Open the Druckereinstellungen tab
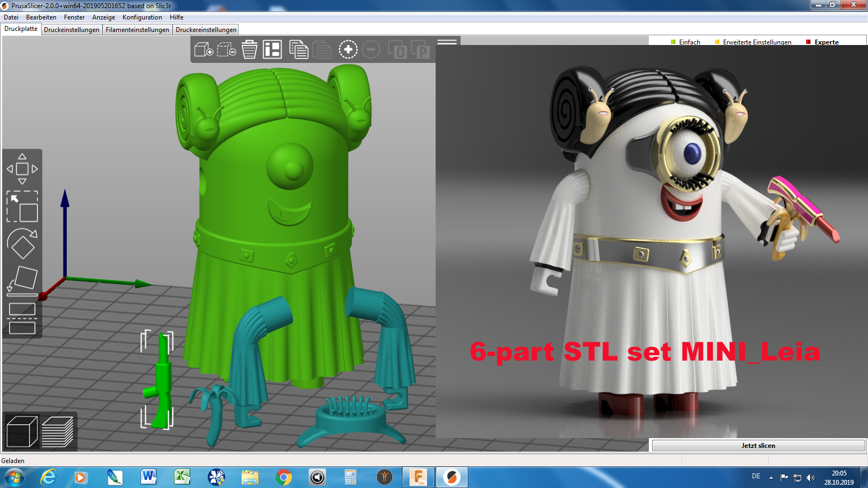Viewport: 868px width, 488px height. (206, 30)
